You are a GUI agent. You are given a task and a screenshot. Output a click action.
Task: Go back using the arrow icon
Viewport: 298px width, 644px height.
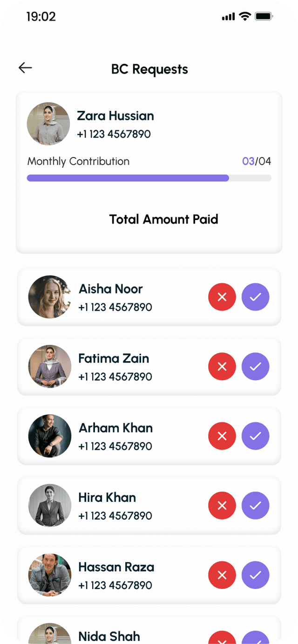(25, 68)
